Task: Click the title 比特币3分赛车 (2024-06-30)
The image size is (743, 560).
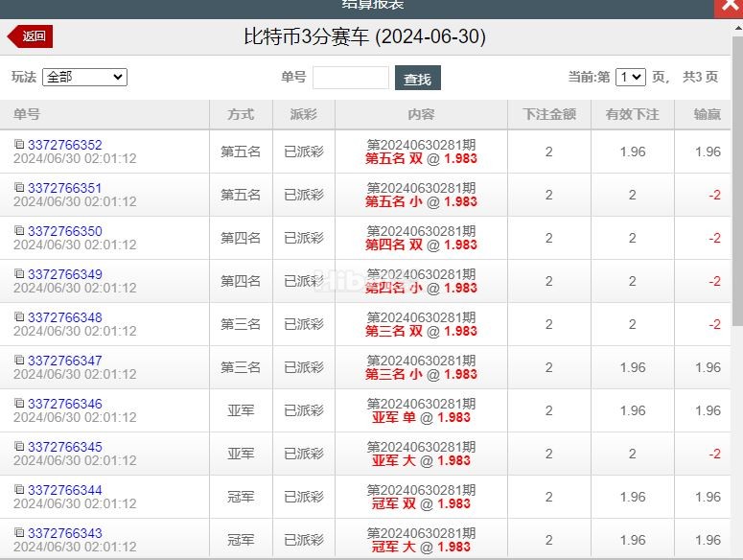Action: click(365, 36)
